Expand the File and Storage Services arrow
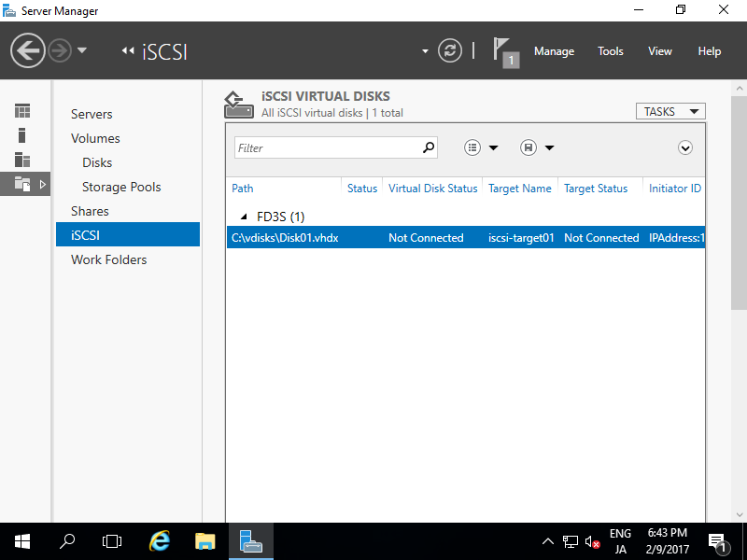Screen dimensions: 747x560 tap(42, 184)
